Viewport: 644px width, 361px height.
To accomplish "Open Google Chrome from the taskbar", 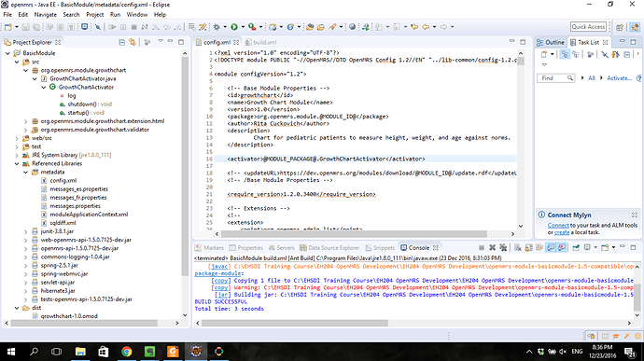I will coord(127,351).
